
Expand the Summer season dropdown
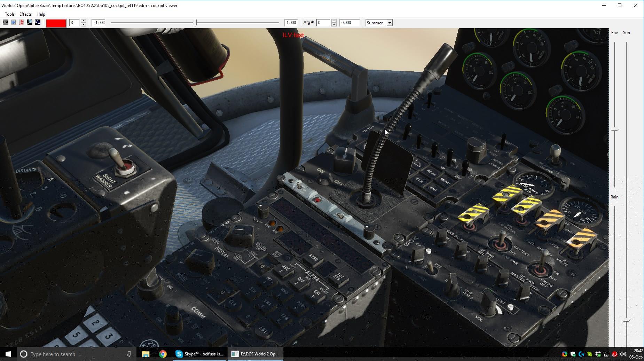390,23
